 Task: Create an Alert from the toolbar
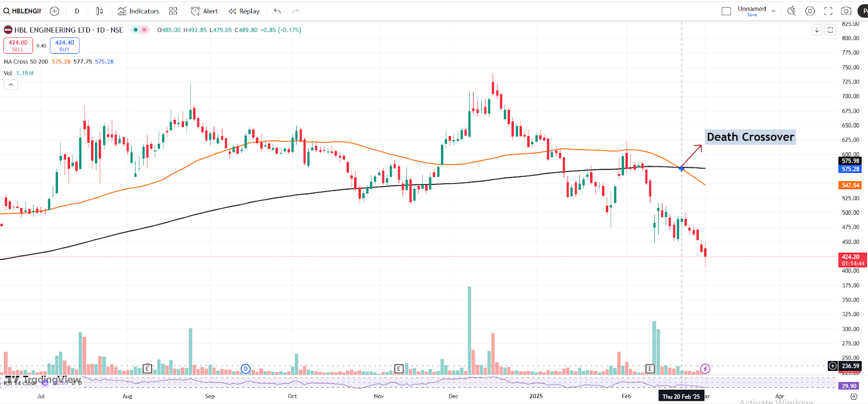(x=205, y=11)
